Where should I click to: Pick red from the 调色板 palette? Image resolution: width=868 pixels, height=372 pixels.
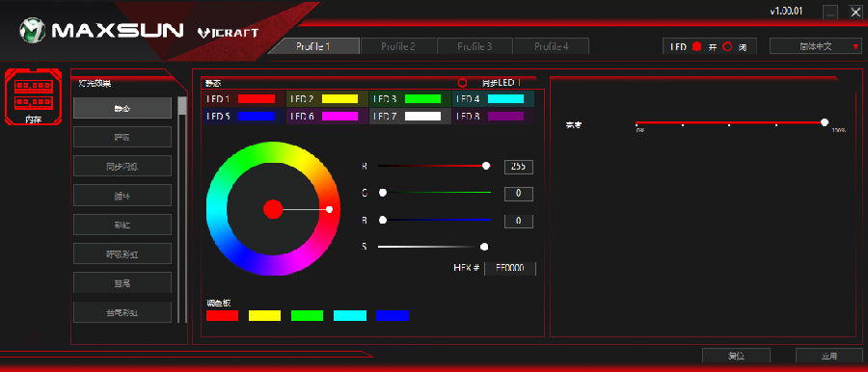(223, 315)
